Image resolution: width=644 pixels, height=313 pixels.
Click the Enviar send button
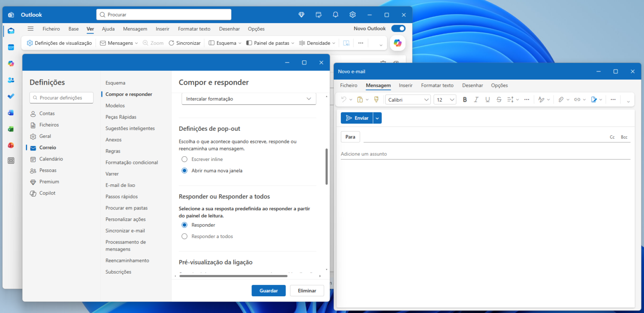coord(357,118)
